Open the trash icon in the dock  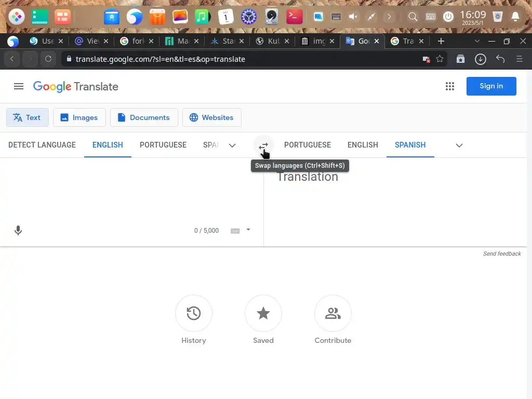[x=497, y=17]
